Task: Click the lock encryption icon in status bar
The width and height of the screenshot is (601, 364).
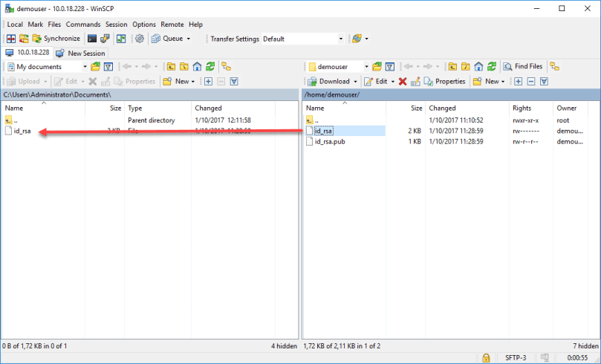Action: click(486, 358)
